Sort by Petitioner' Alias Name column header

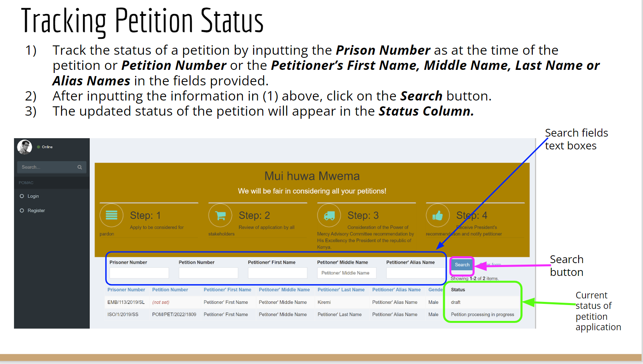[x=396, y=290]
